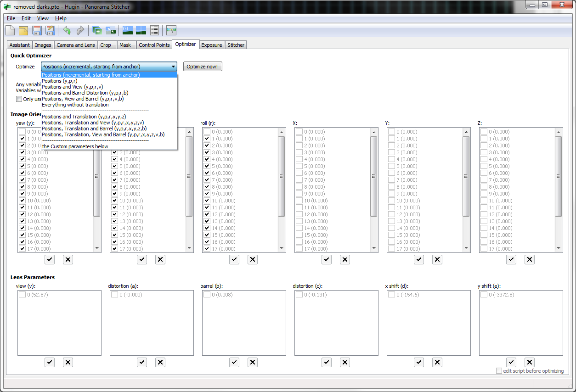Switch to the Camera and Lens tab
The image size is (576, 392).
click(76, 45)
